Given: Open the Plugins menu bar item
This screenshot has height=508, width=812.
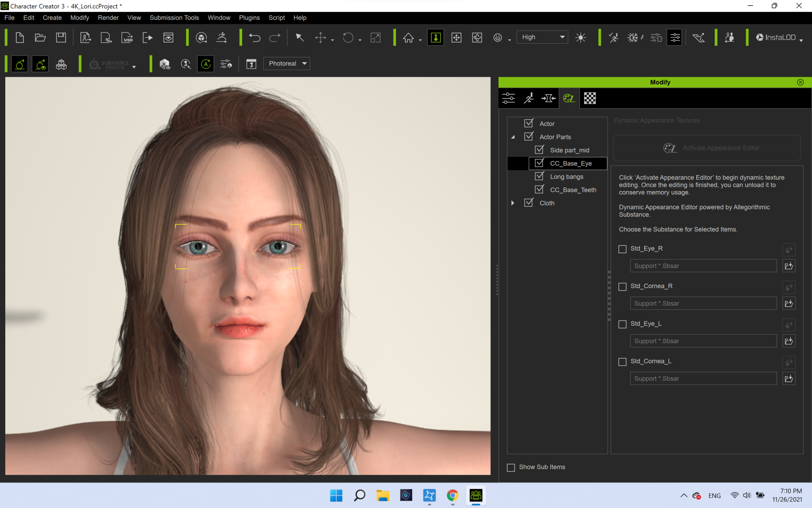Looking at the screenshot, I should tap(248, 17).
